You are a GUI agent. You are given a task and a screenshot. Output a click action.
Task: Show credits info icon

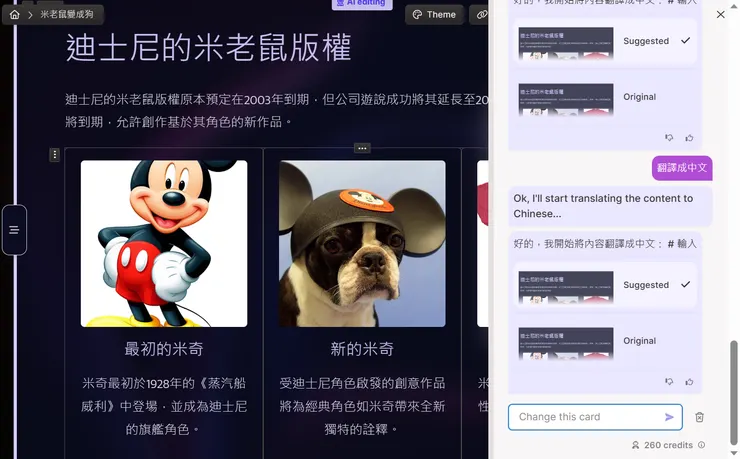tap(701, 445)
